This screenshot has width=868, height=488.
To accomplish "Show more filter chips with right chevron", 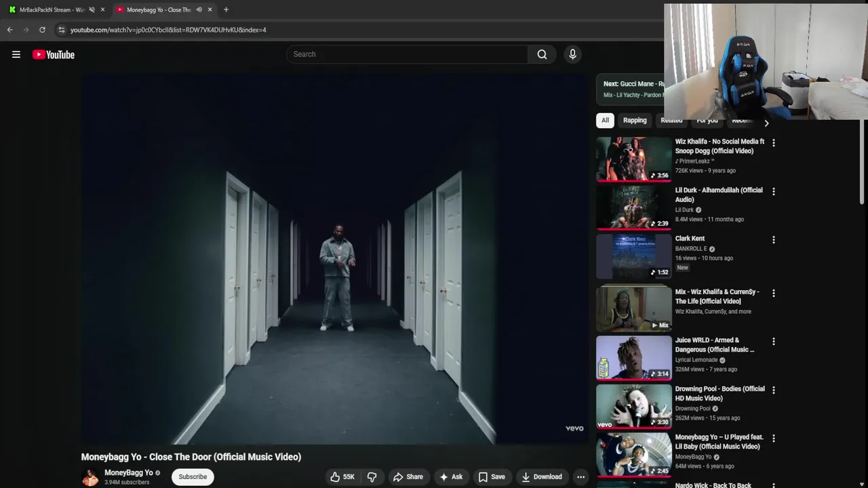I will coord(766,123).
